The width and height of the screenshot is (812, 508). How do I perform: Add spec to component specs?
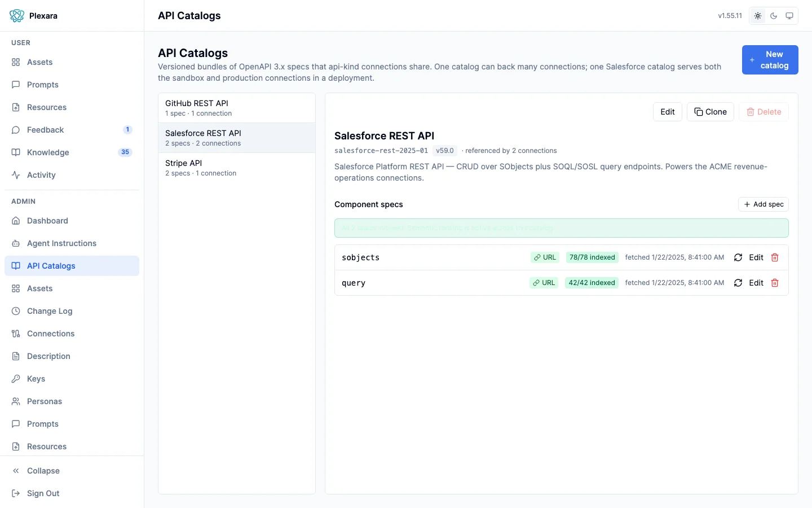tap(764, 204)
